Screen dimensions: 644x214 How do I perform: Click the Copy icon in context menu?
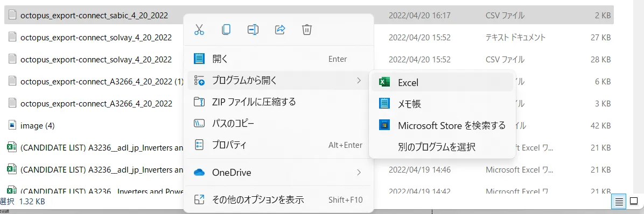(226, 30)
